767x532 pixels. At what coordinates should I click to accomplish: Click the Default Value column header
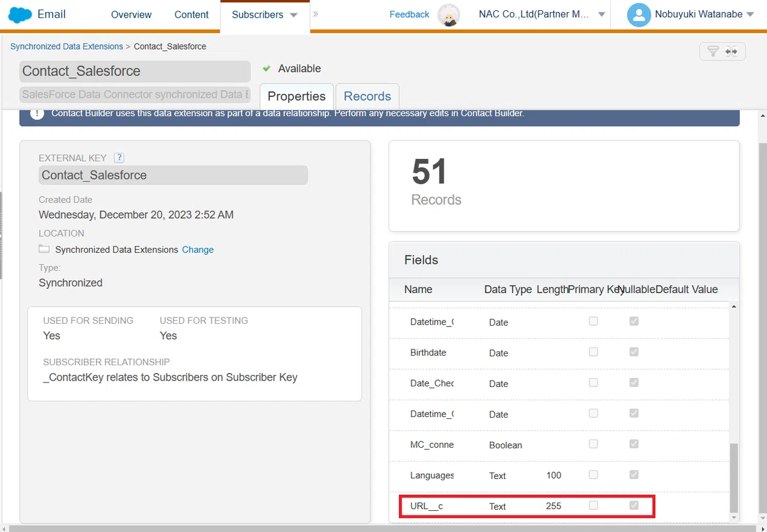[x=687, y=289]
